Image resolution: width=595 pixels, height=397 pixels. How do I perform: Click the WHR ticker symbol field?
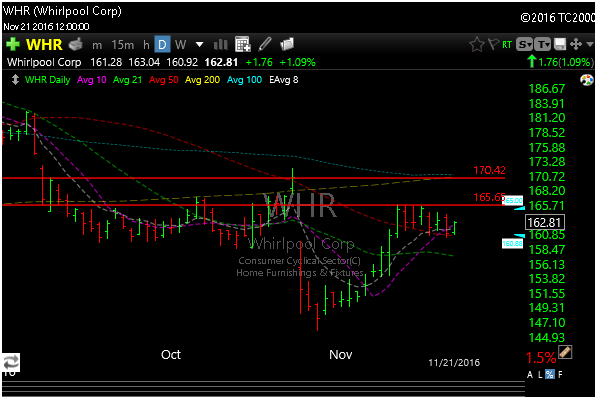(x=44, y=45)
